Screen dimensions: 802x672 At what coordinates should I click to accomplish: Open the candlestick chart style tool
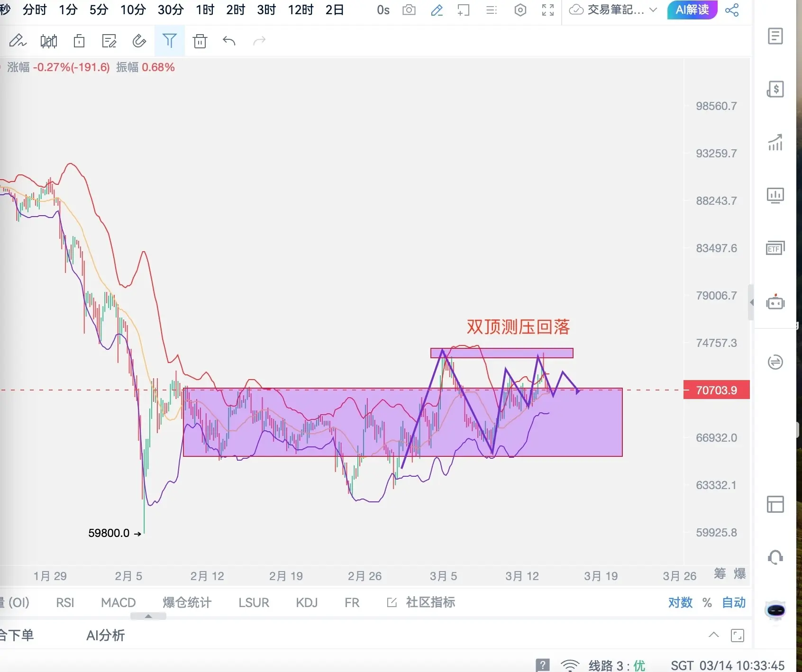(x=49, y=41)
